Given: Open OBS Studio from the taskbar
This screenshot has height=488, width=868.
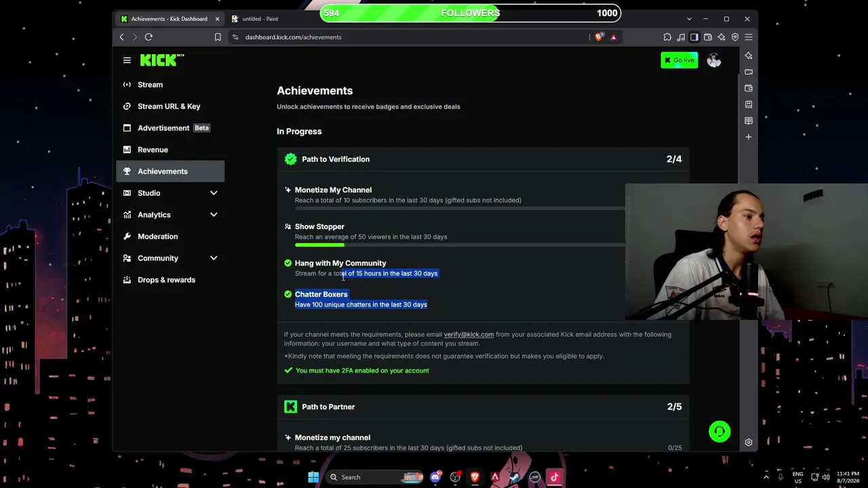Looking at the screenshot, I should [x=455, y=477].
